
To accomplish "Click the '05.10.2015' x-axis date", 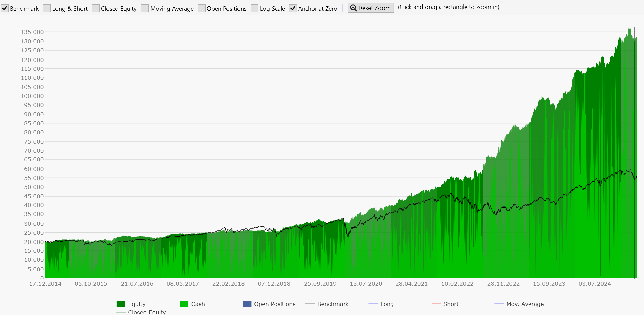I will coord(91,284).
